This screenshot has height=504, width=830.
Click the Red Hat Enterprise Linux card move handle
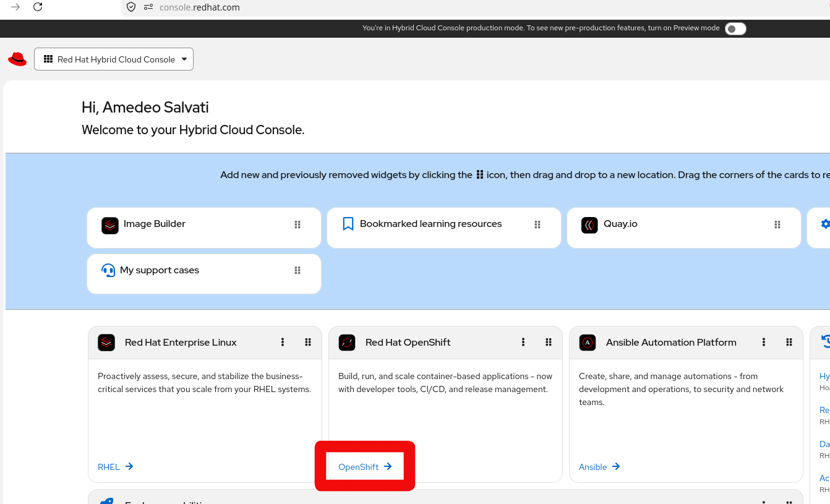(308, 342)
